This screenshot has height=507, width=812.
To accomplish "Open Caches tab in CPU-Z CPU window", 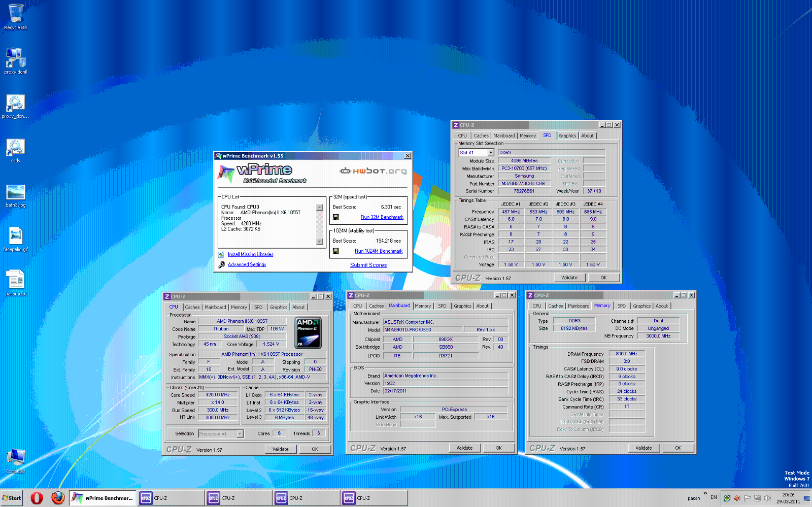I will [x=192, y=307].
